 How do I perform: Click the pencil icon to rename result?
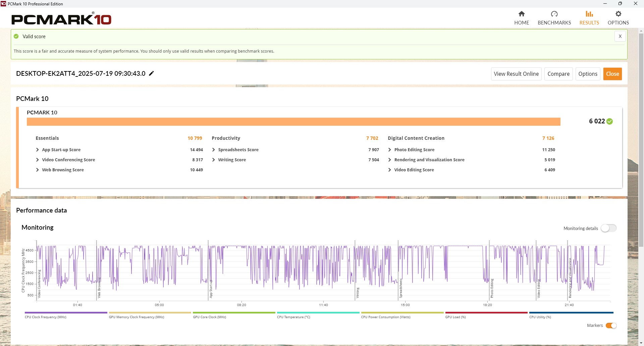coord(152,73)
